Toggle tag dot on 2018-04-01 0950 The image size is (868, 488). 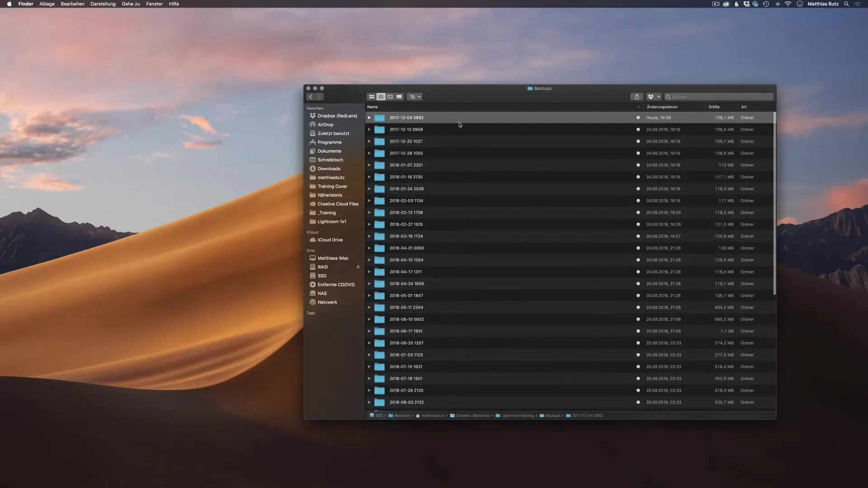638,248
